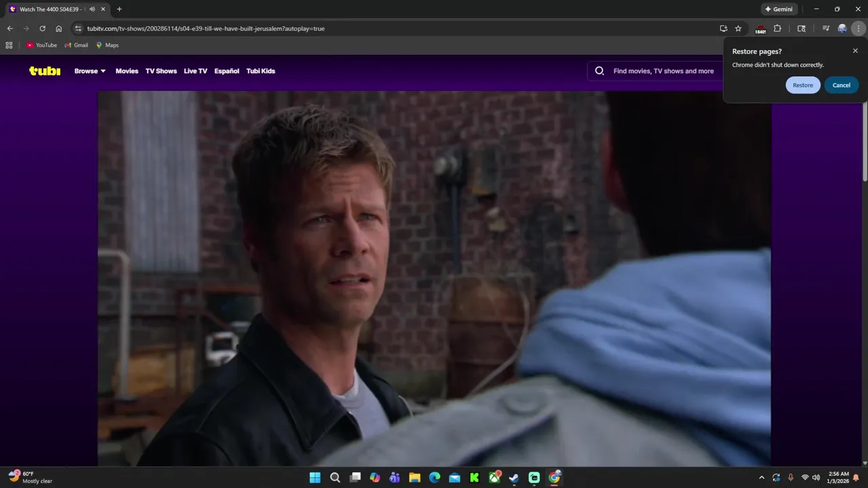
Task: Open Task View on taskbar
Action: coord(355,478)
